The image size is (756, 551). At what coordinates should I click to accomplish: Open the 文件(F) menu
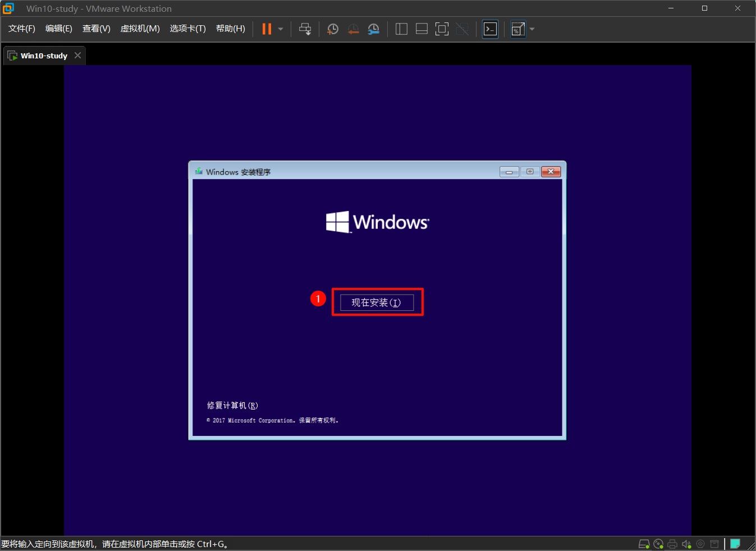coord(21,29)
